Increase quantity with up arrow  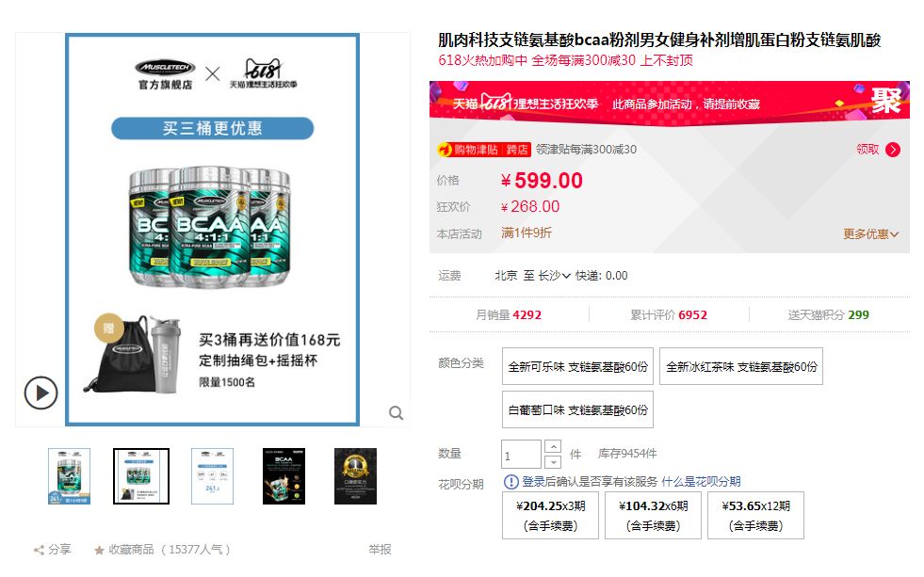pos(553,446)
